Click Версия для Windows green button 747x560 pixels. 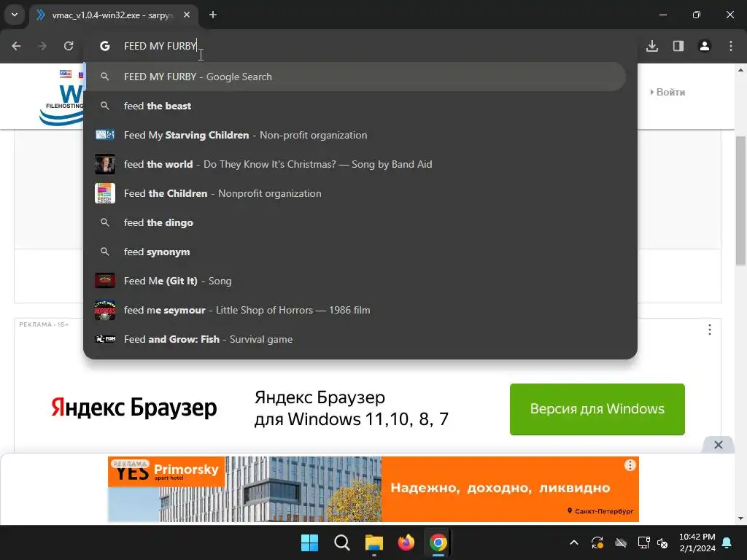(x=597, y=409)
